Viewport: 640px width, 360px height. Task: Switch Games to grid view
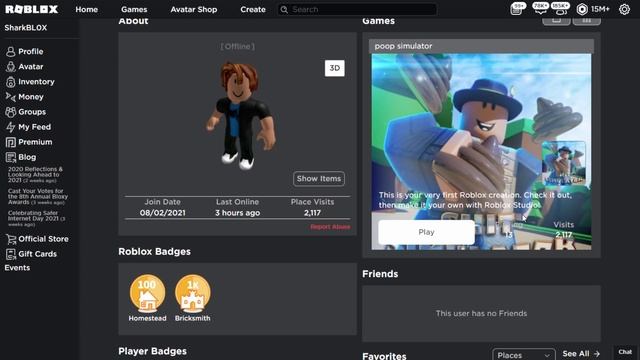point(587,20)
